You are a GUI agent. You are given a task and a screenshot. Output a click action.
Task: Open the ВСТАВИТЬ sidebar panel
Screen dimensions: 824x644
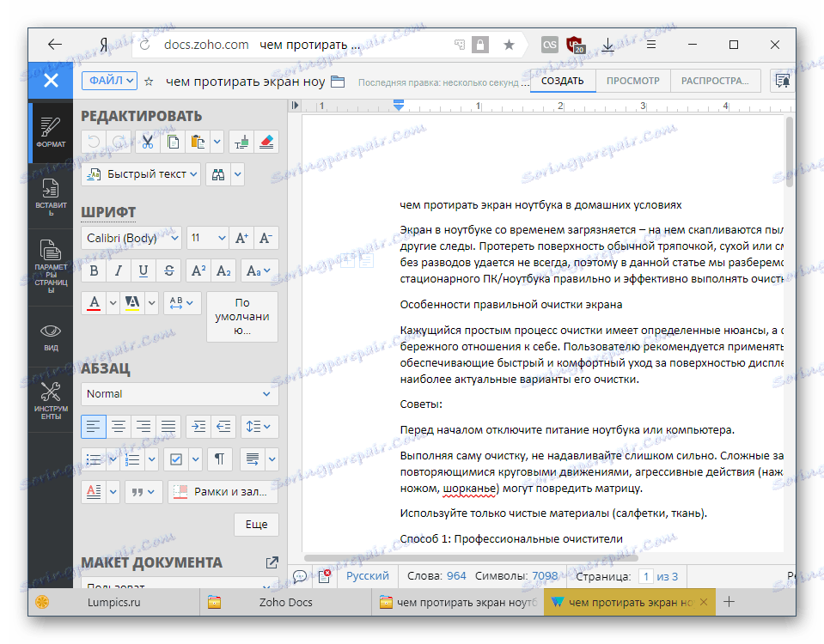(x=51, y=197)
